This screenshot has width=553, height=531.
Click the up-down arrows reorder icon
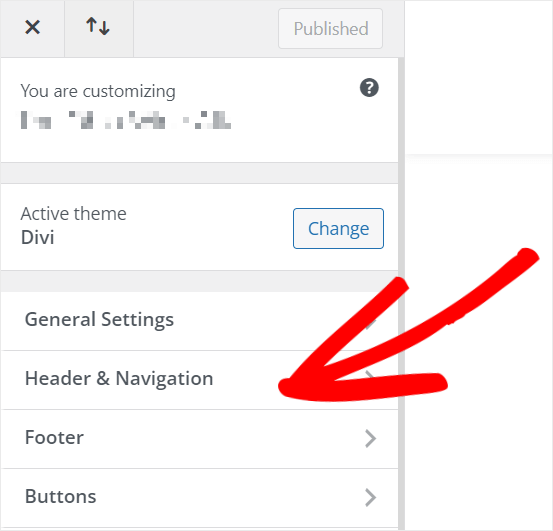[x=98, y=27]
